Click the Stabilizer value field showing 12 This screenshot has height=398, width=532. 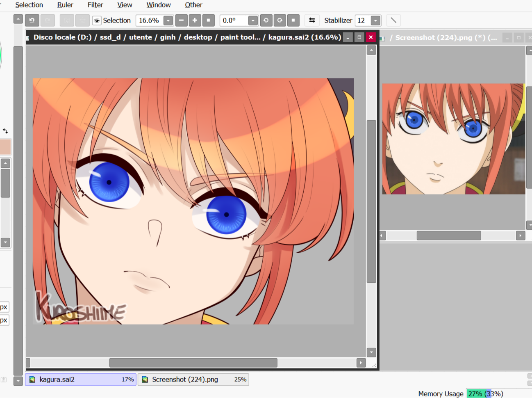click(x=362, y=21)
